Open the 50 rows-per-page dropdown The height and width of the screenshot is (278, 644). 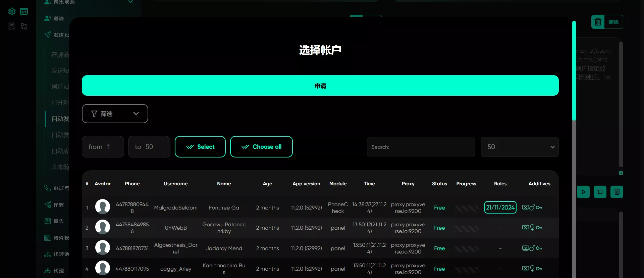point(520,147)
